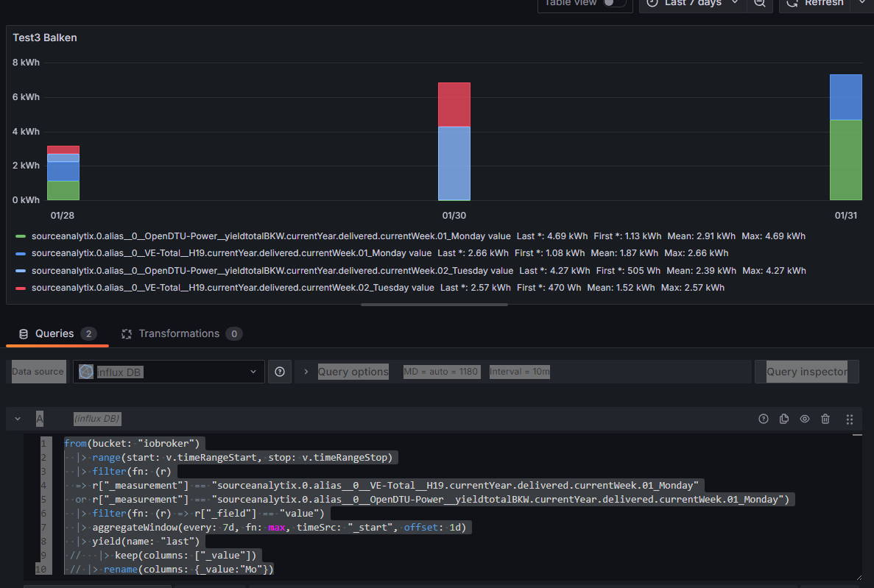Click the blue VE-Total 01_Monday legend swatch

pos(21,254)
